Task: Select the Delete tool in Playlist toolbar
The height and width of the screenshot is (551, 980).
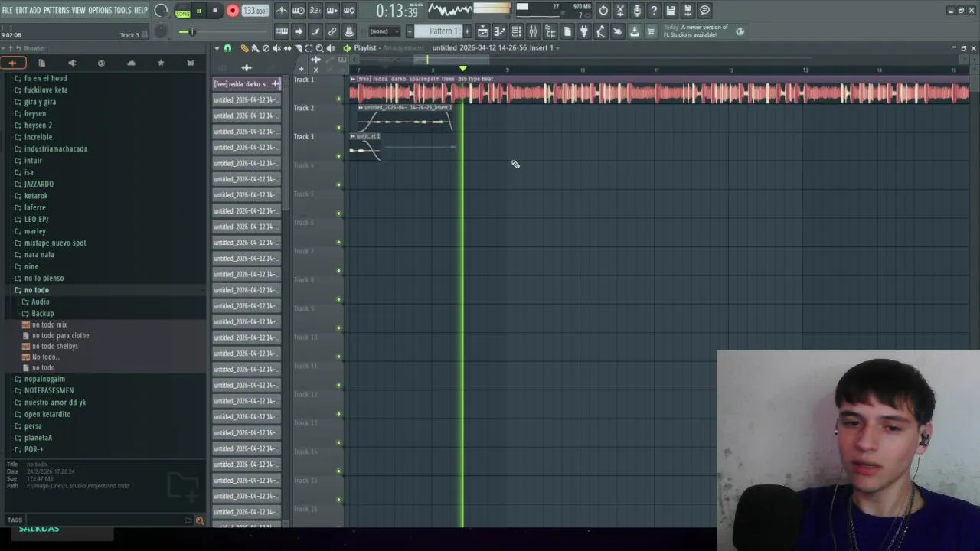Action: click(x=266, y=48)
